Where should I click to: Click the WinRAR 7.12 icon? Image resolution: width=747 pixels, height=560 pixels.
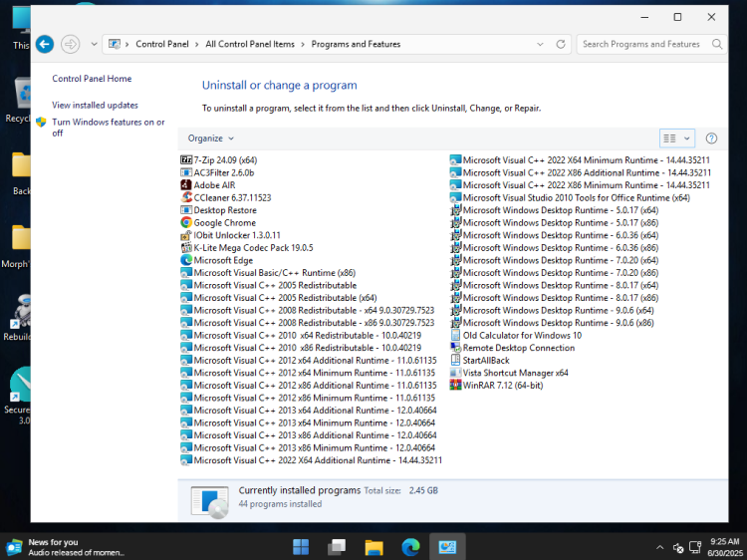tap(455, 385)
